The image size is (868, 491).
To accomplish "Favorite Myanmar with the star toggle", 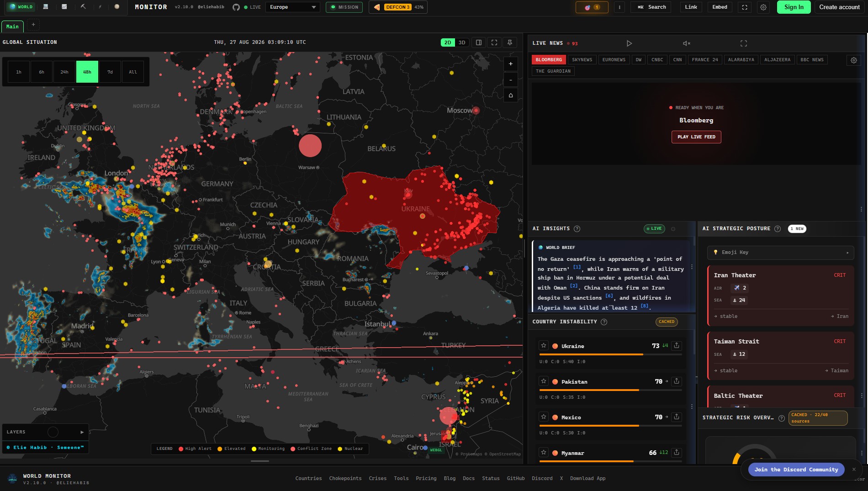I will click(544, 453).
